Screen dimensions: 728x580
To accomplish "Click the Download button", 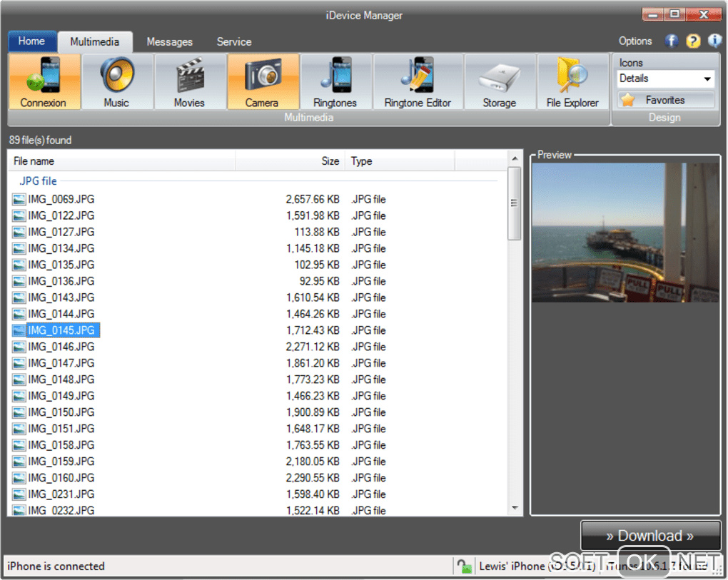I will point(650,536).
